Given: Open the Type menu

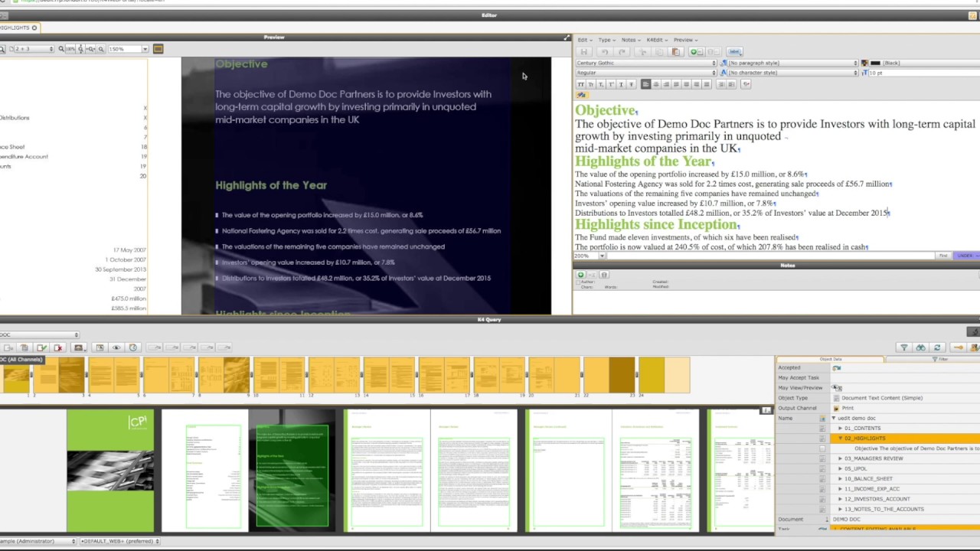Looking at the screenshot, I should (606, 40).
